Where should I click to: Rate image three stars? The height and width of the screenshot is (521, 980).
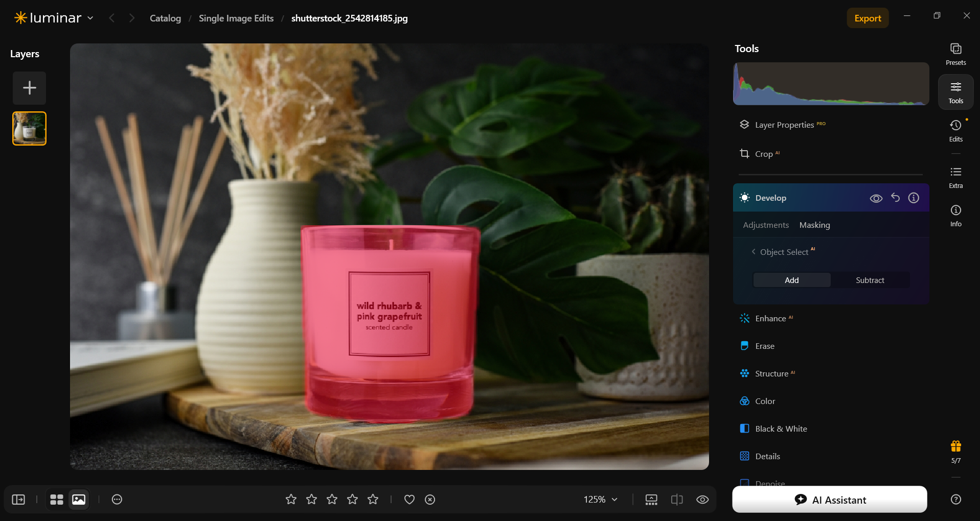pos(332,500)
